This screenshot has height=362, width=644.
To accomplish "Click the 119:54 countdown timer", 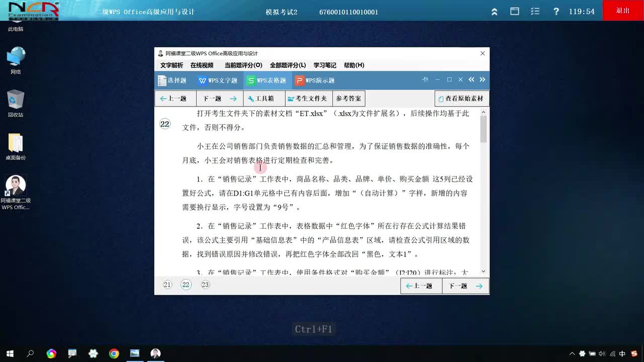I will 582,12.
